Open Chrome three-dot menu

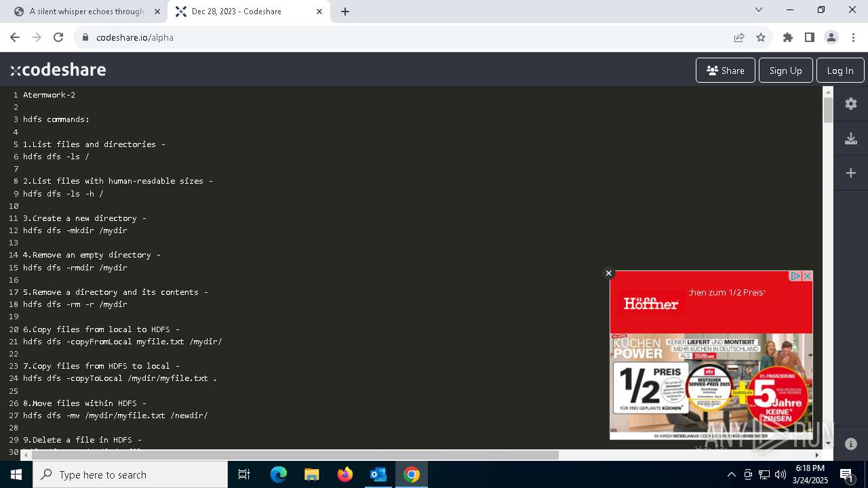coord(852,37)
